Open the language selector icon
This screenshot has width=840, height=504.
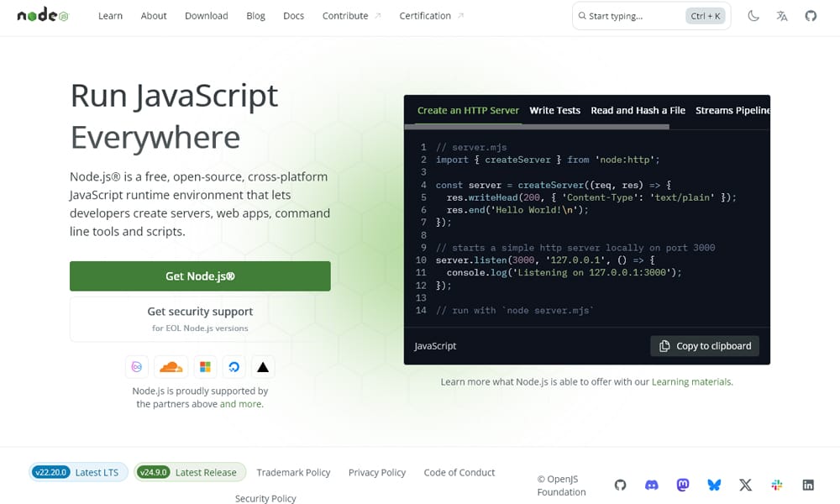782,15
